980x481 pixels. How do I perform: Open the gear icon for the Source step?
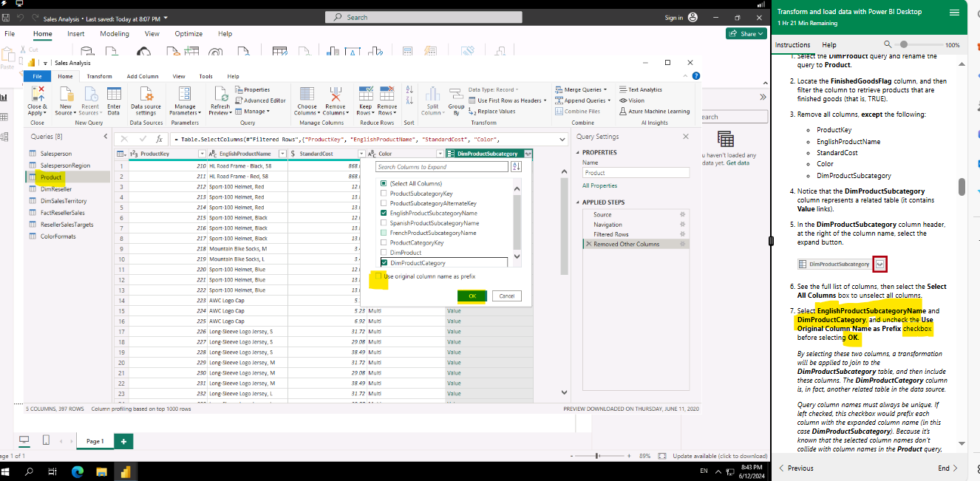(683, 215)
